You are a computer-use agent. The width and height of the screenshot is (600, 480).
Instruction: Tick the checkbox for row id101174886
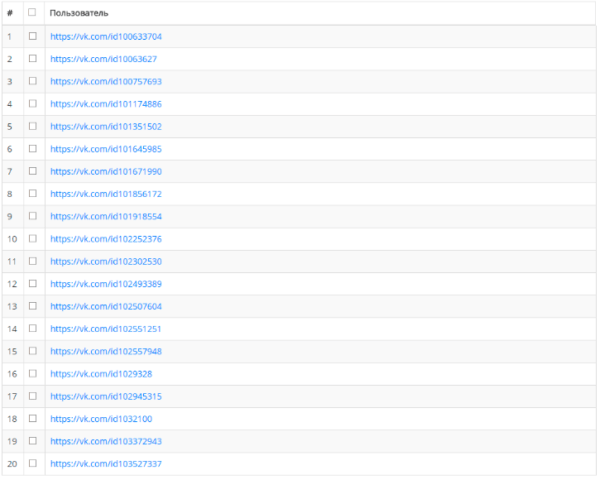(33, 103)
